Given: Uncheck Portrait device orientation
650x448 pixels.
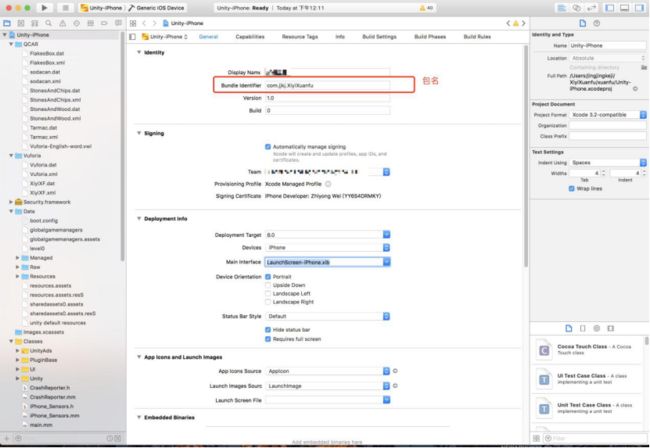Looking at the screenshot, I should (268, 276).
